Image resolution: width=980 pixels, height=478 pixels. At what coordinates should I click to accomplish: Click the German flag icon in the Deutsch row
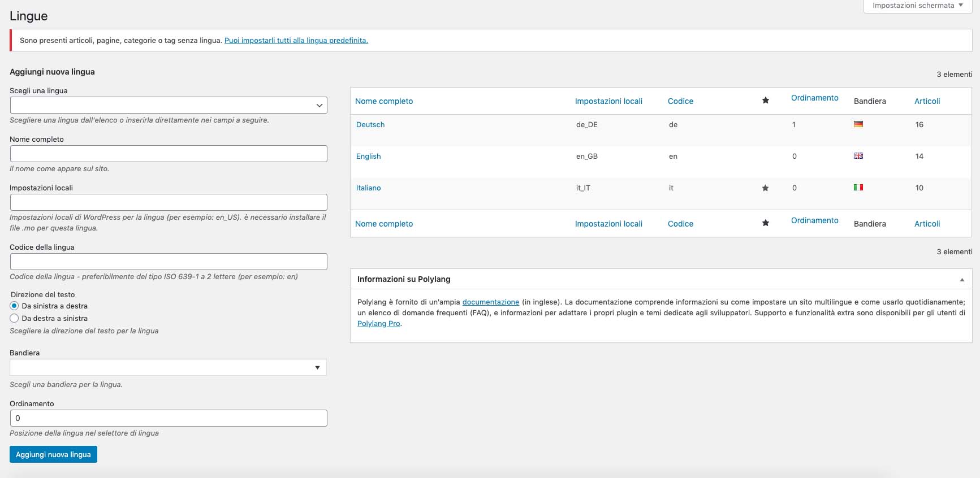(858, 124)
